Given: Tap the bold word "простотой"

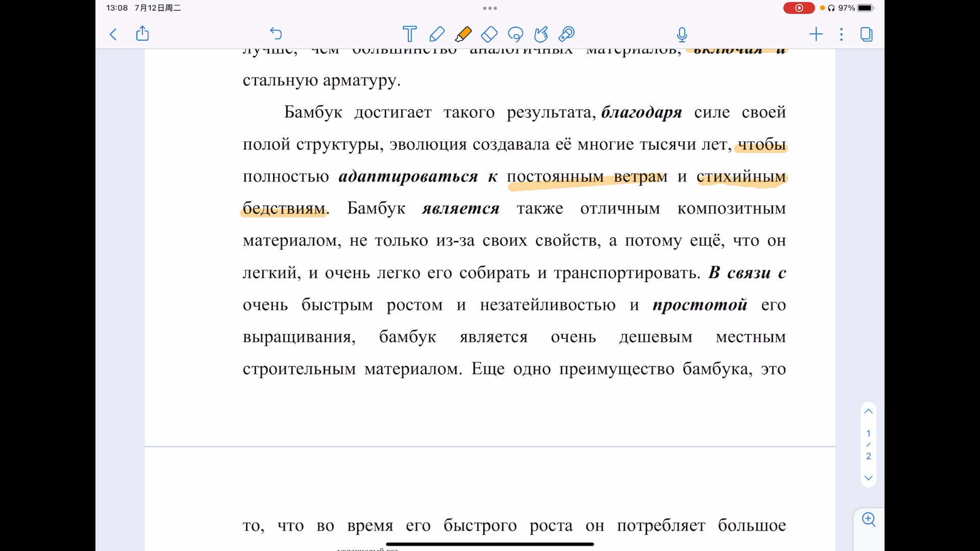Looking at the screenshot, I should (700, 305).
